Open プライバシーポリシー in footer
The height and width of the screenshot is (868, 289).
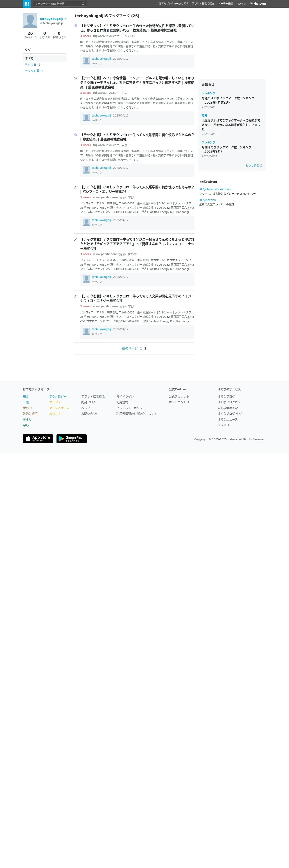(131, 408)
